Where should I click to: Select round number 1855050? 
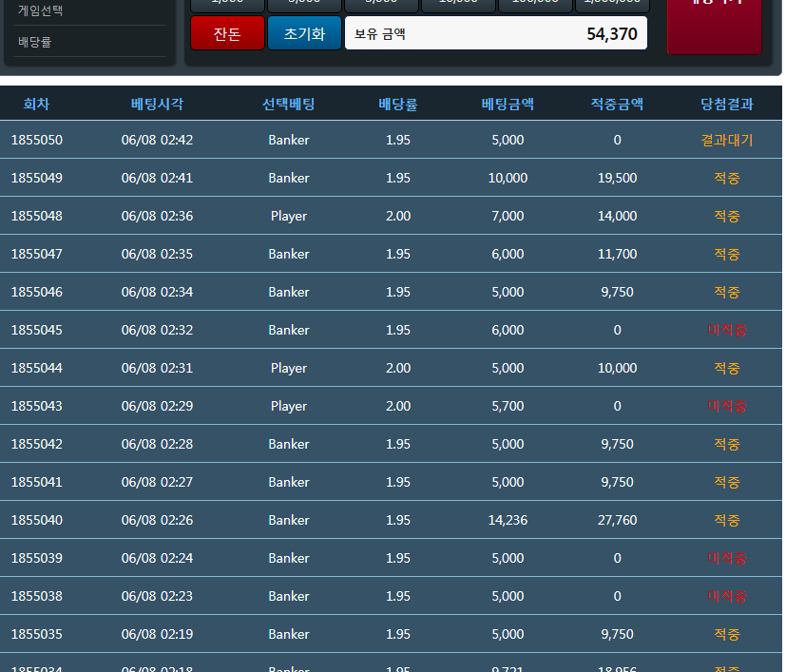click(x=37, y=140)
